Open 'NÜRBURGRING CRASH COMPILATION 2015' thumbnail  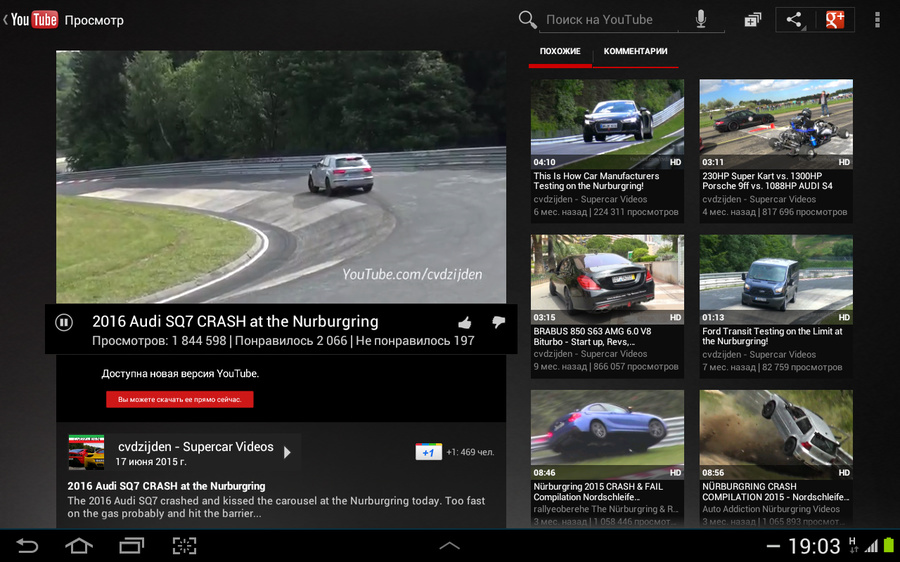pos(776,435)
